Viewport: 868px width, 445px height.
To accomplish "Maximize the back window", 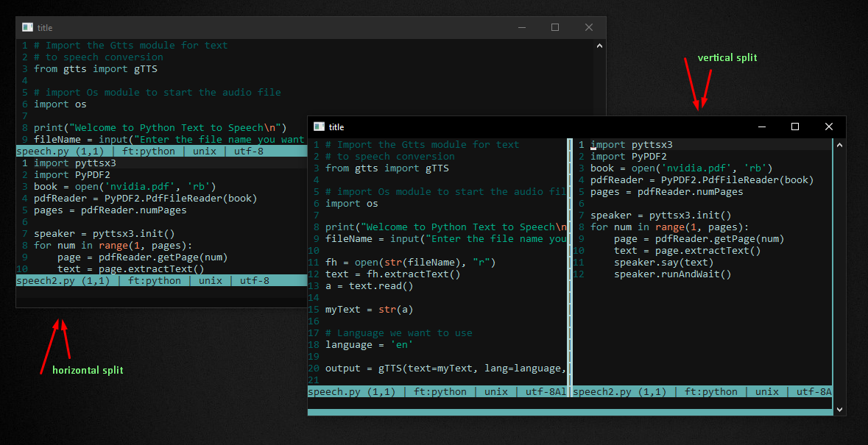I will 555,27.
